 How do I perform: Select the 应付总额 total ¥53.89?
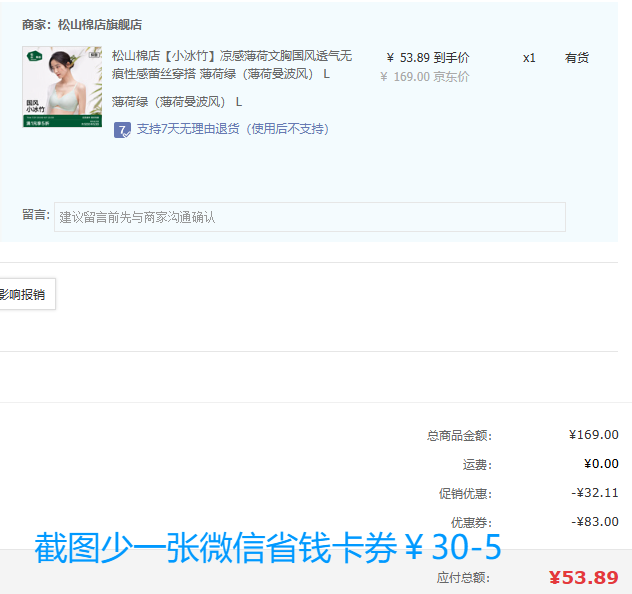[x=583, y=578]
